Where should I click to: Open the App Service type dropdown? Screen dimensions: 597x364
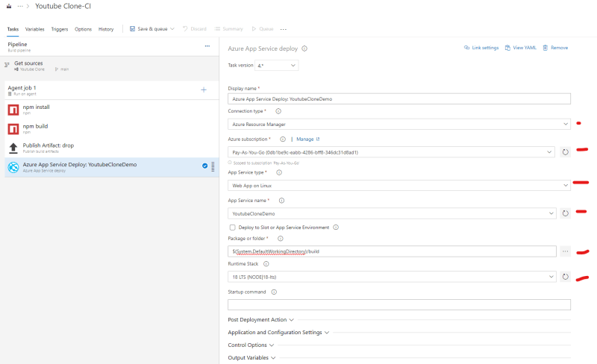pyautogui.click(x=399, y=186)
